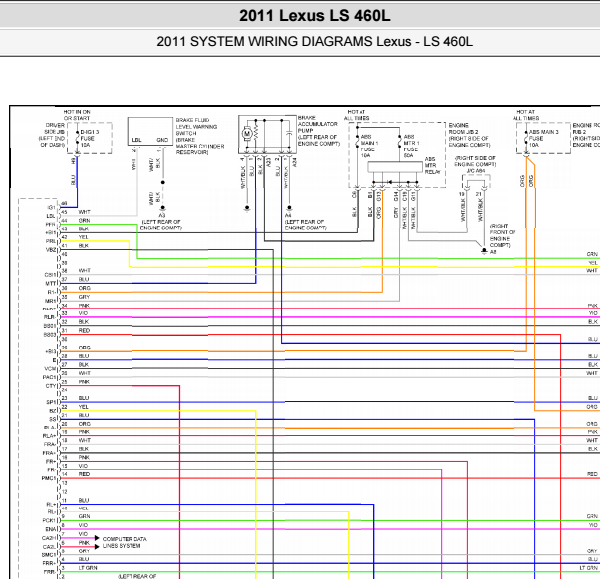Click the "PRL" pin label

(51, 241)
